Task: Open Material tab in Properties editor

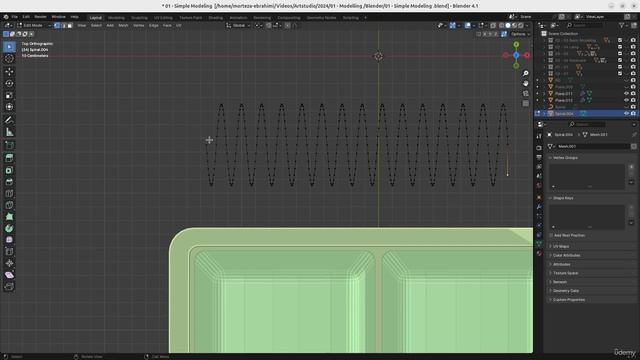Action: pyautogui.click(x=539, y=253)
